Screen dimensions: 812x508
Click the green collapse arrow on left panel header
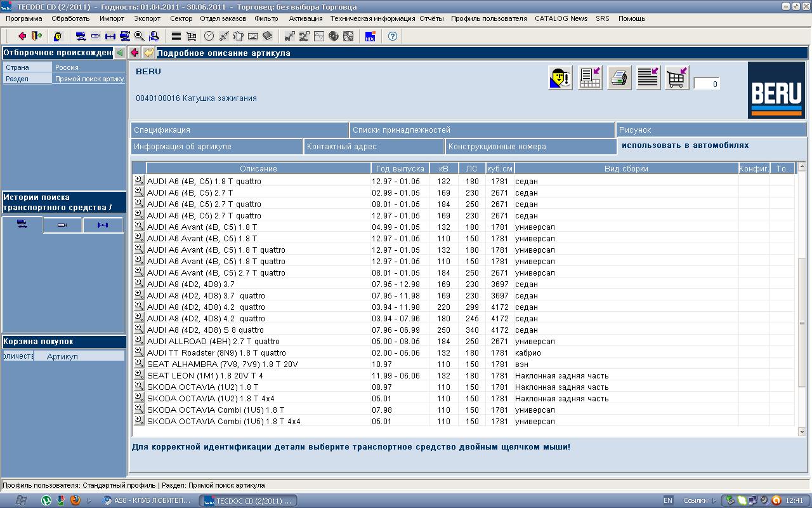click(x=120, y=53)
